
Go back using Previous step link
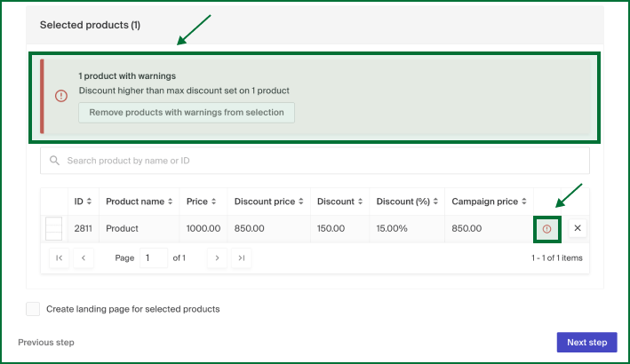46,343
